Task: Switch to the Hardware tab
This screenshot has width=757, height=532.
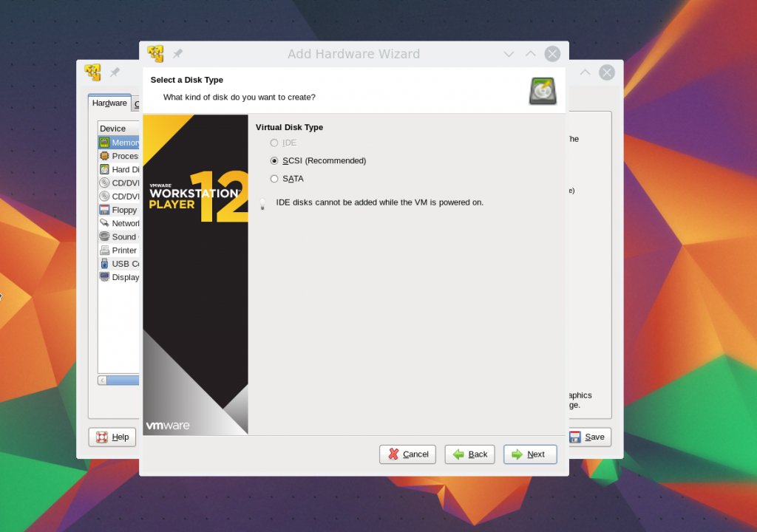Action: (109, 103)
